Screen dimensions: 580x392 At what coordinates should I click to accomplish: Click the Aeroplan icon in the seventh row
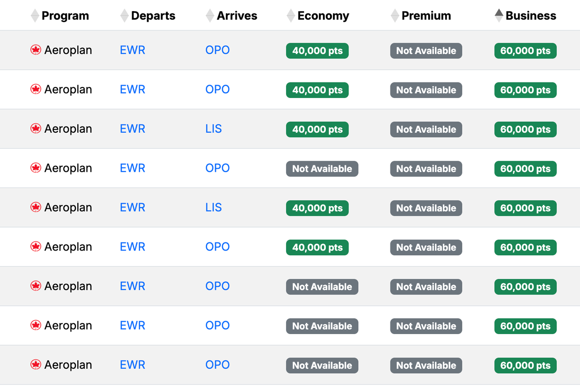pyautogui.click(x=36, y=286)
